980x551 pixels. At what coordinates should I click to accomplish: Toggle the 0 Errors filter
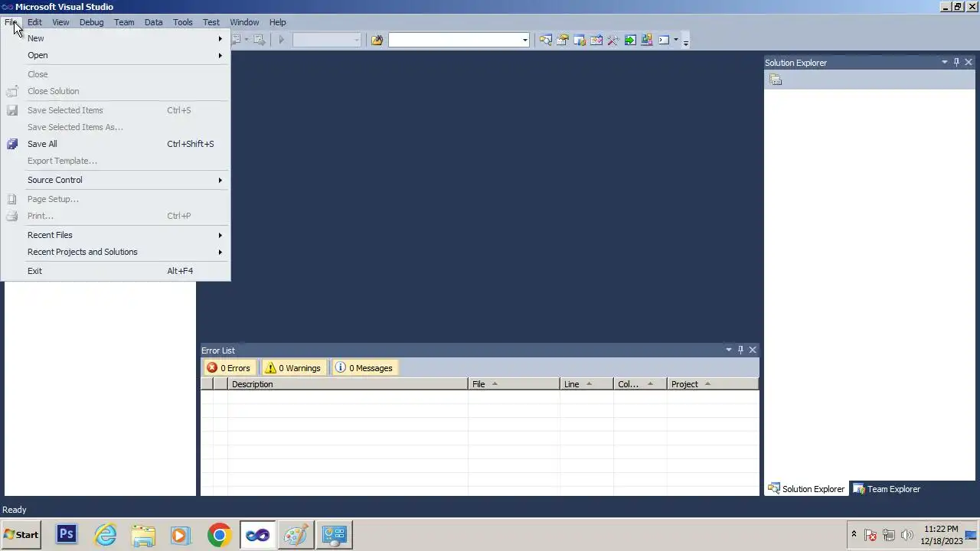click(x=229, y=368)
